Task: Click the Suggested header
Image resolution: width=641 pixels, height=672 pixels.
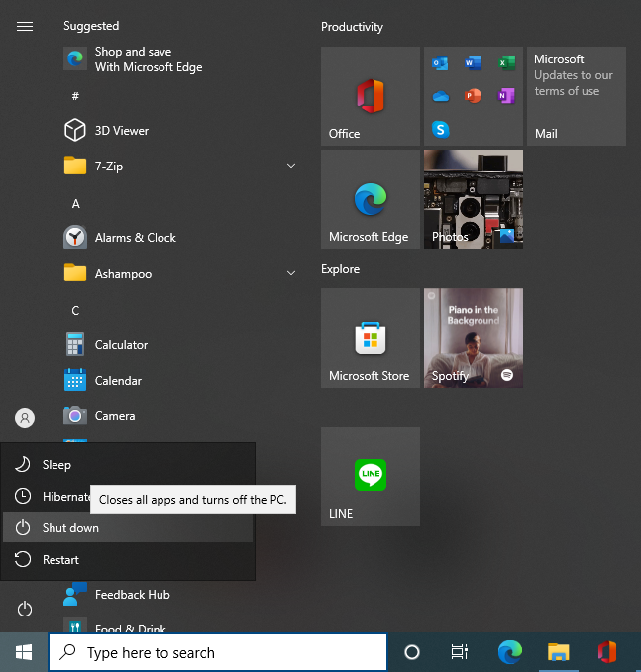Action: click(x=91, y=26)
